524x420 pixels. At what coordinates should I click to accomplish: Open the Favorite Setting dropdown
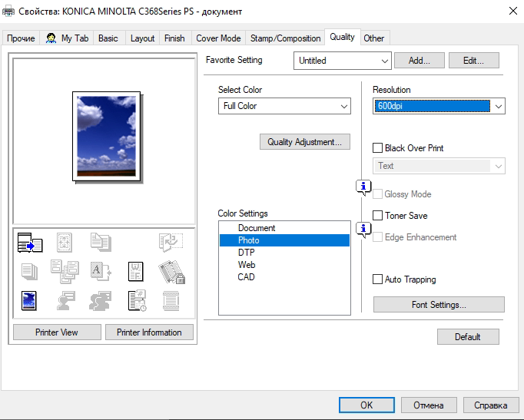(343, 61)
